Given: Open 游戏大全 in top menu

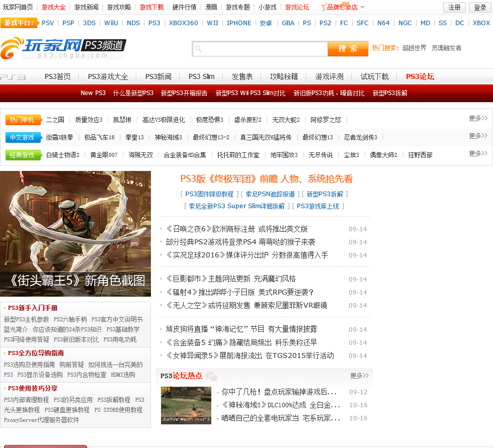Looking at the screenshot, I should pos(53,7).
